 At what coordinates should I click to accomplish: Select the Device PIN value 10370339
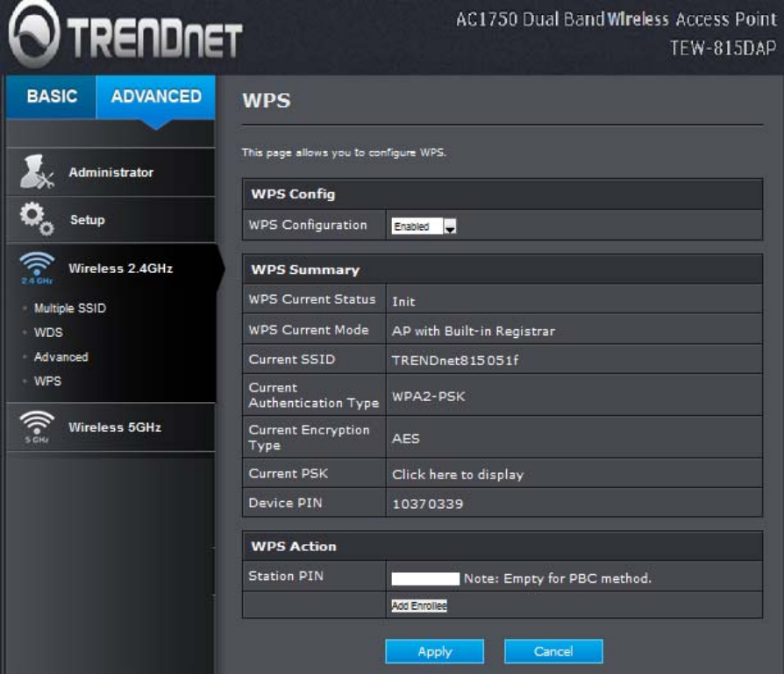pyautogui.click(x=427, y=504)
